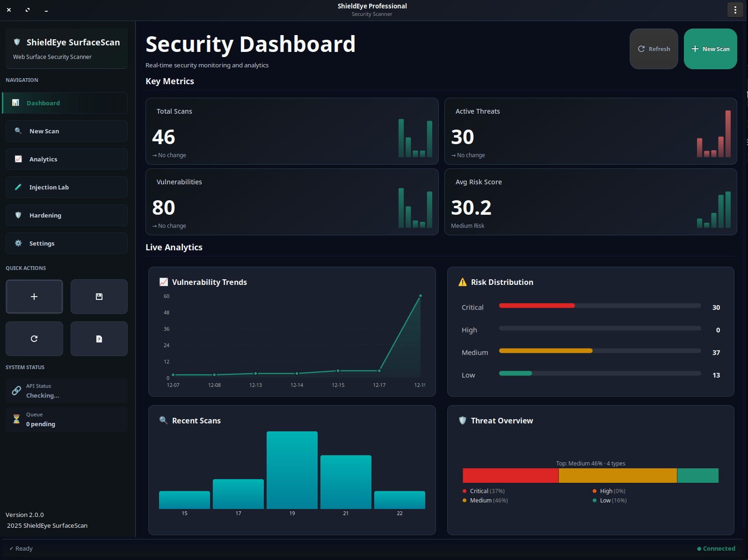Screen dimensions: 748x560
Task: Click the 'Medium Risk' label under 30.2
Action: [x=467, y=225]
